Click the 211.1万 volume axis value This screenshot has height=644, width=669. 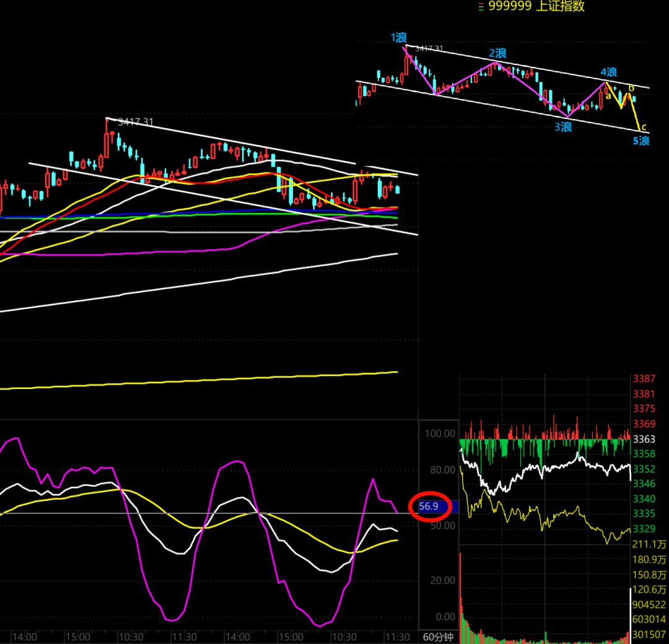tap(649, 544)
